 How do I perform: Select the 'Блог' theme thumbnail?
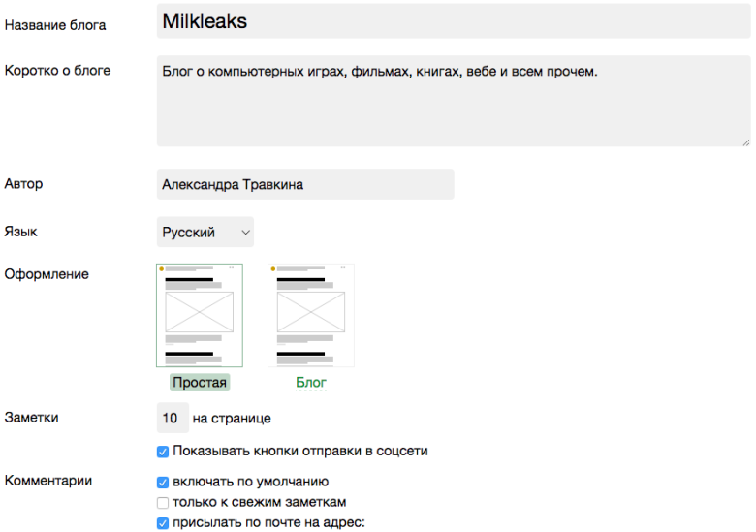311,315
